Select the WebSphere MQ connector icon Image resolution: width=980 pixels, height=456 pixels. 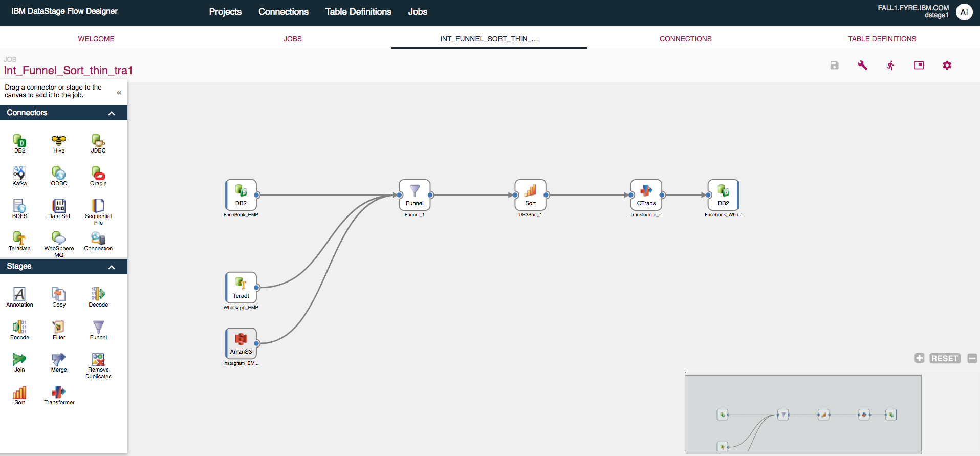59,238
